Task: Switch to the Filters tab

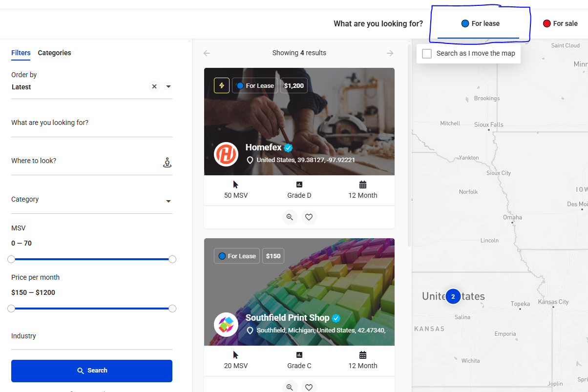Action: (21, 53)
